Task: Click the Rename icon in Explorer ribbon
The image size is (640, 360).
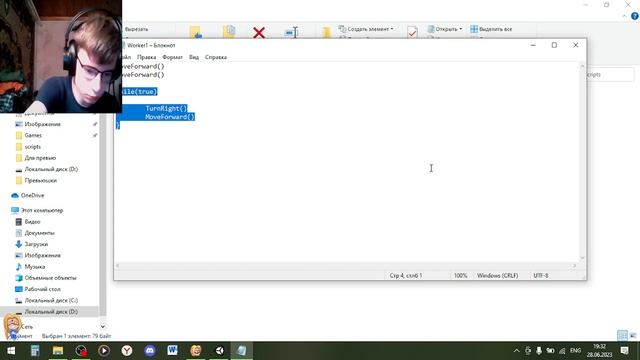Action: click(292, 32)
